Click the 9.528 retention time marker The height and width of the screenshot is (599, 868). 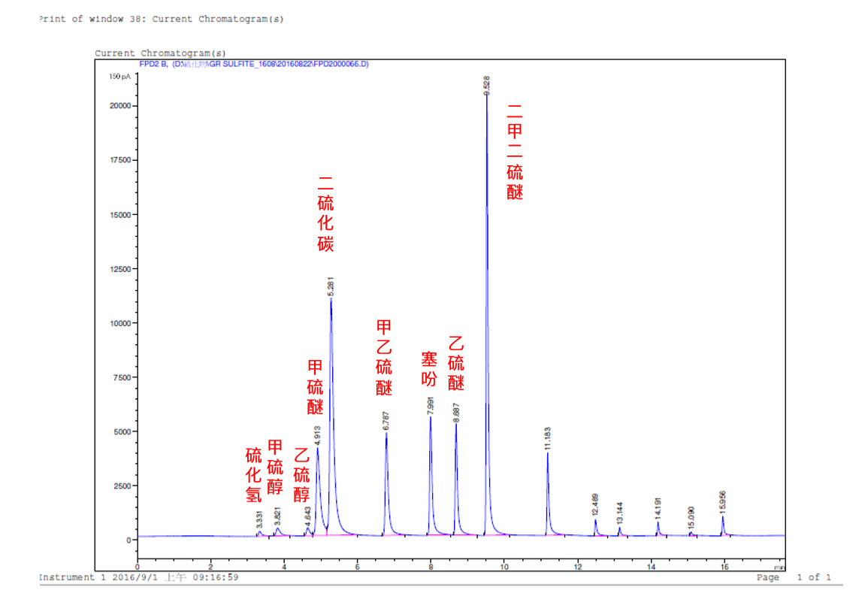coord(487,84)
